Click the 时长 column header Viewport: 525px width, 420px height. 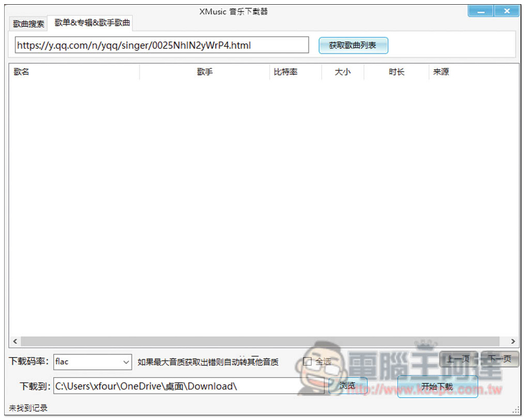(396, 72)
